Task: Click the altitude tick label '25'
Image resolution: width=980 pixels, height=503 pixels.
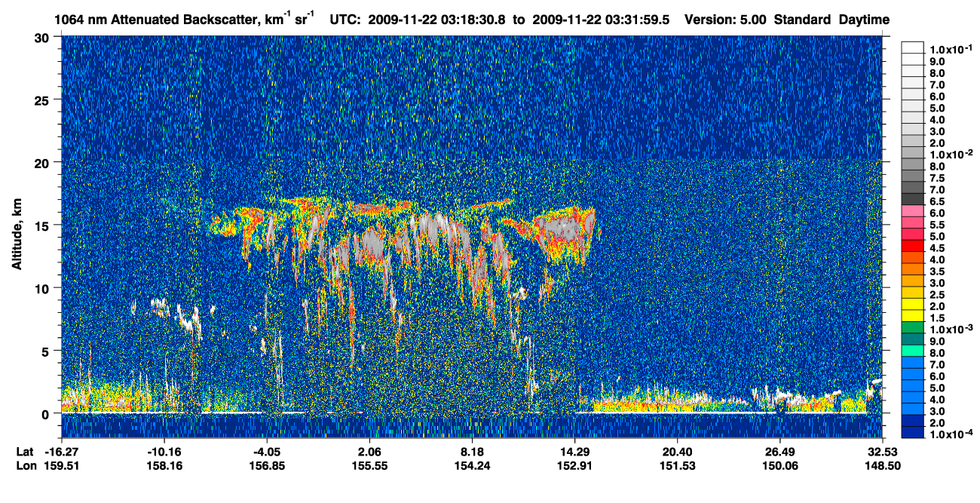Action: tap(44, 100)
